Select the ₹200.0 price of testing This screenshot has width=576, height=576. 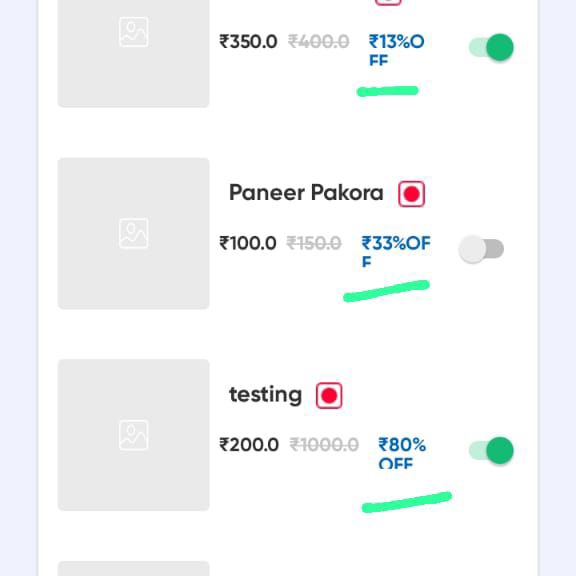click(249, 445)
